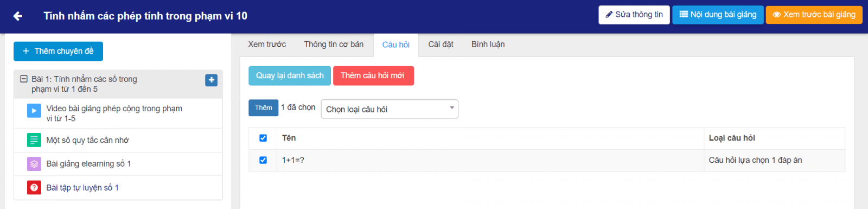The width and height of the screenshot is (868, 209).
Task: Click Quay lại danh sách button
Action: tap(290, 75)
